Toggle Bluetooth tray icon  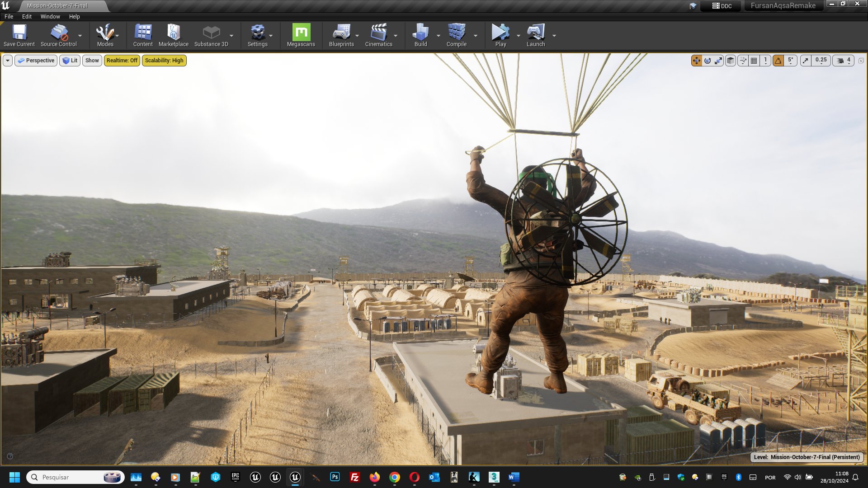coord(738,477)
